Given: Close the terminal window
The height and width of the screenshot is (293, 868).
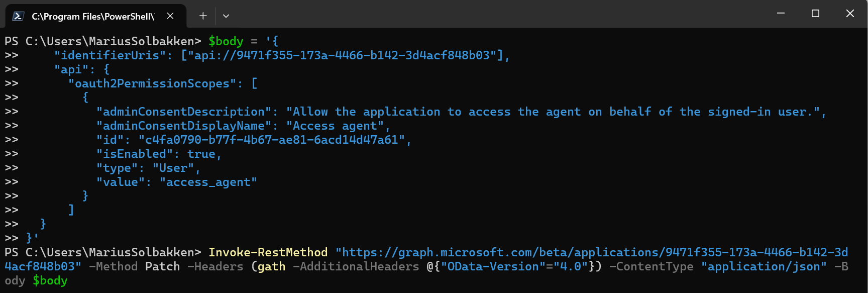Looking at the screenshot, I should [850, 14].
